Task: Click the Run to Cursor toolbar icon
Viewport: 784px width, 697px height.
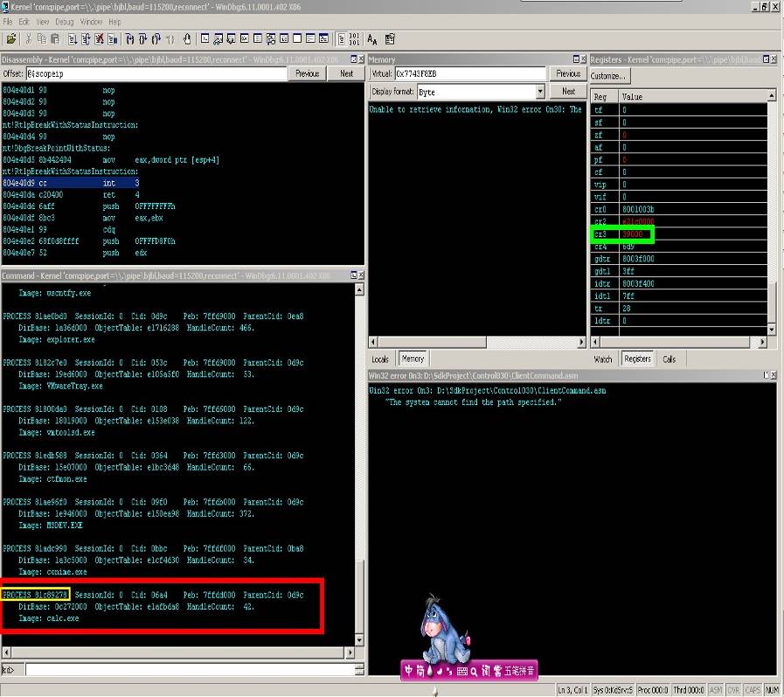Action: pyautogui.click(x=170, y=39)
